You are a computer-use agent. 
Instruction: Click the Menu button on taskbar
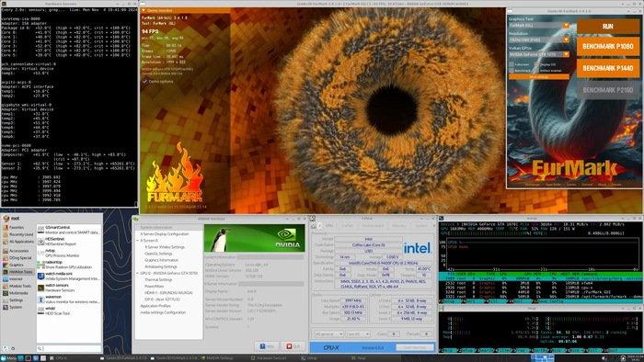pos(8,358)
